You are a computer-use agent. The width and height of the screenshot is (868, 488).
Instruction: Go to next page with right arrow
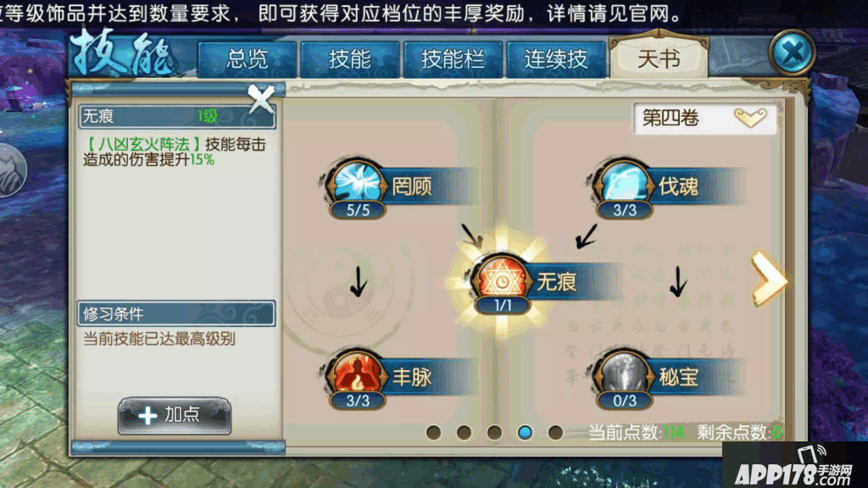point(769,278)
